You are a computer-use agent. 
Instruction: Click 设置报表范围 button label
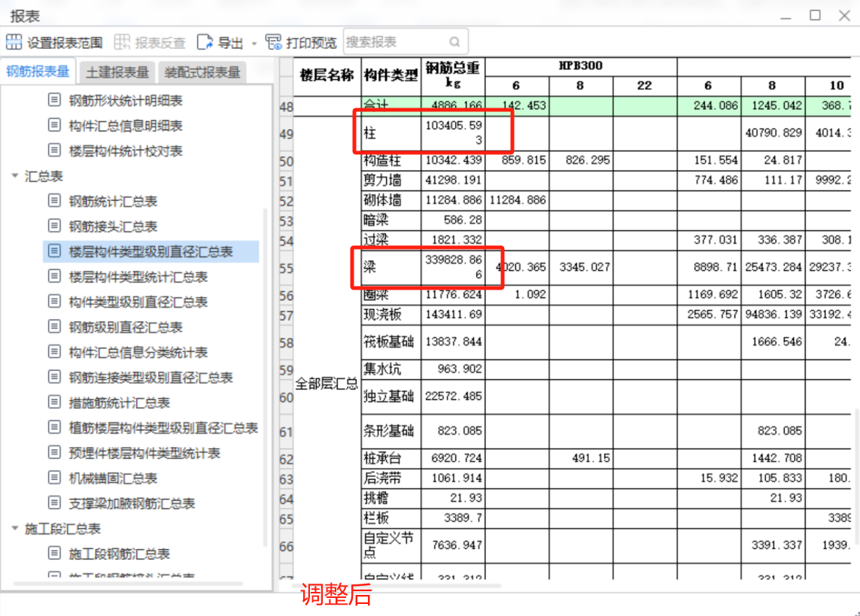click(x=65, y=43)
